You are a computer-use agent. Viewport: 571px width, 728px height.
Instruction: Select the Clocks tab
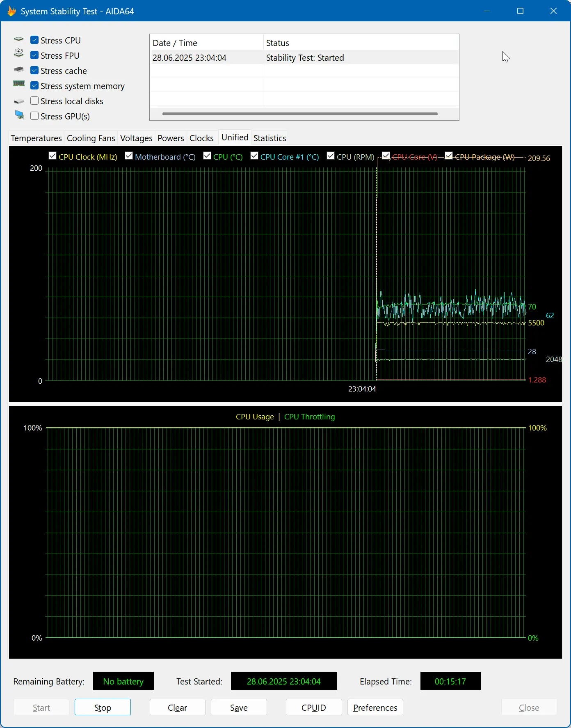click(x=201, y=138)
